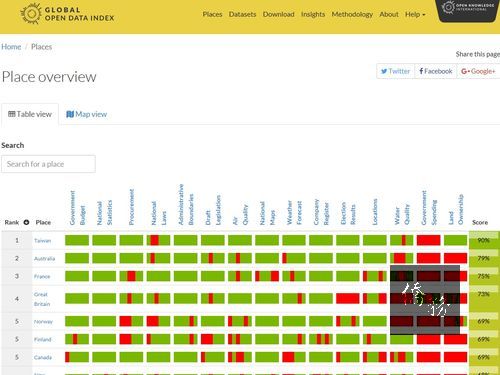The height and width of the screenshot is (375, 500).
Task: Click the Rank sort arrow icon
Action: [26, 222]
